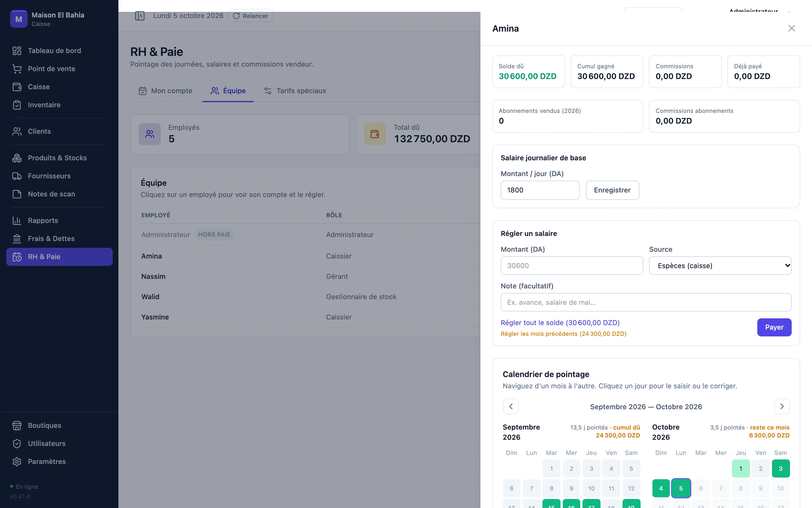Close the Amina panel
812x508 pixels.
791,29
